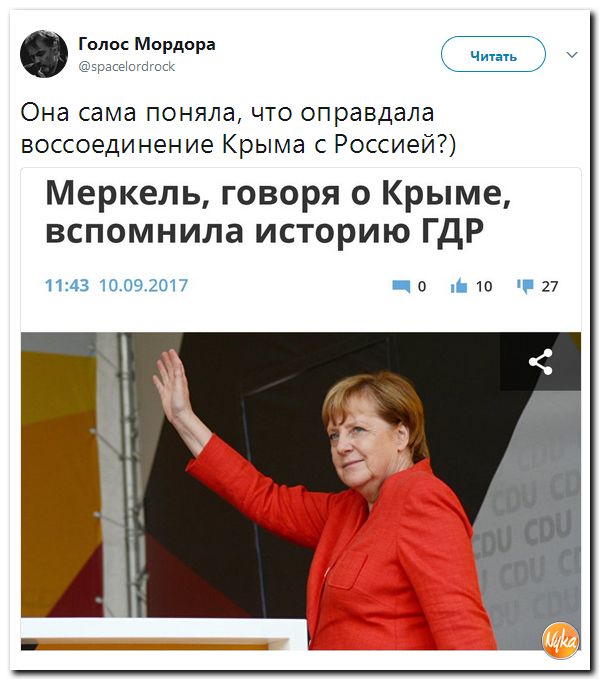This screenshot has height=681, width=601.
Task: Click the red jacket in photo
Action: point(369,552)
